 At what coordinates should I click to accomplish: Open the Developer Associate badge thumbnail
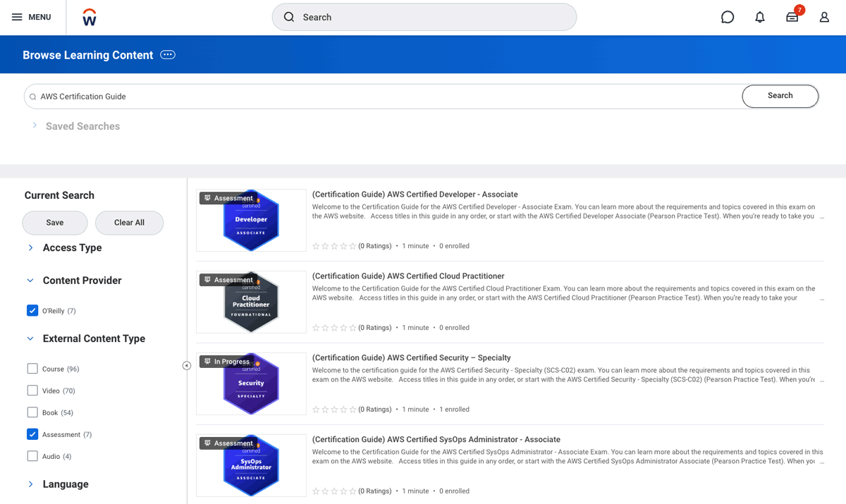(x=251, y=221)
